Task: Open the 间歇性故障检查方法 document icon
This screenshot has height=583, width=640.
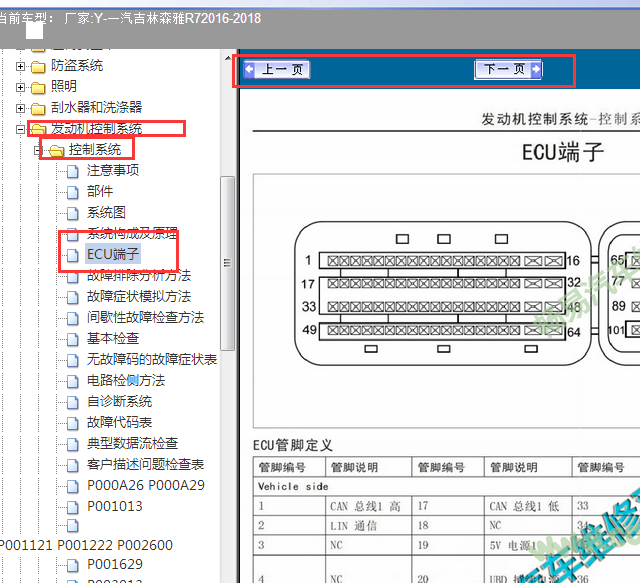Action: point(73,318)
